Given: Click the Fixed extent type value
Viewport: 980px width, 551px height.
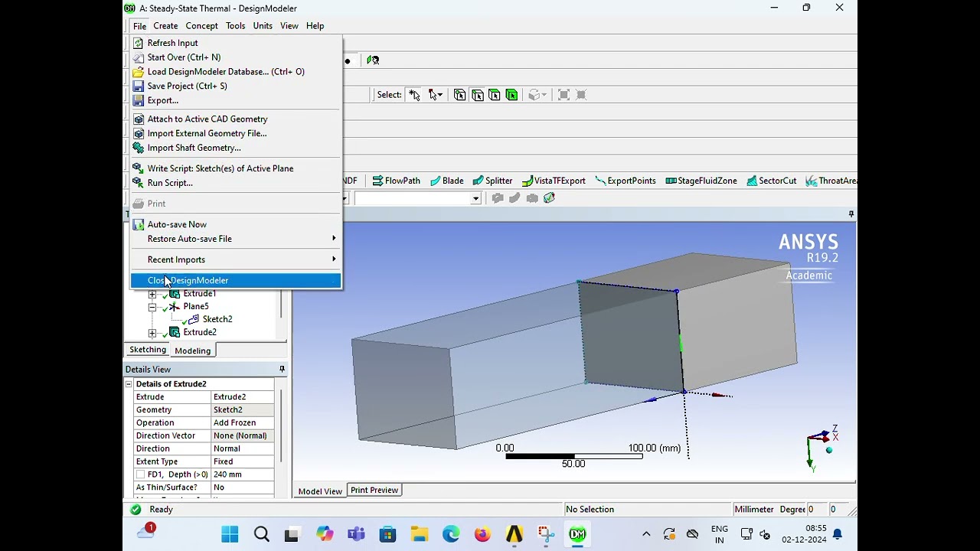Looking at the screenshot, I should click(x=242, y=461).
